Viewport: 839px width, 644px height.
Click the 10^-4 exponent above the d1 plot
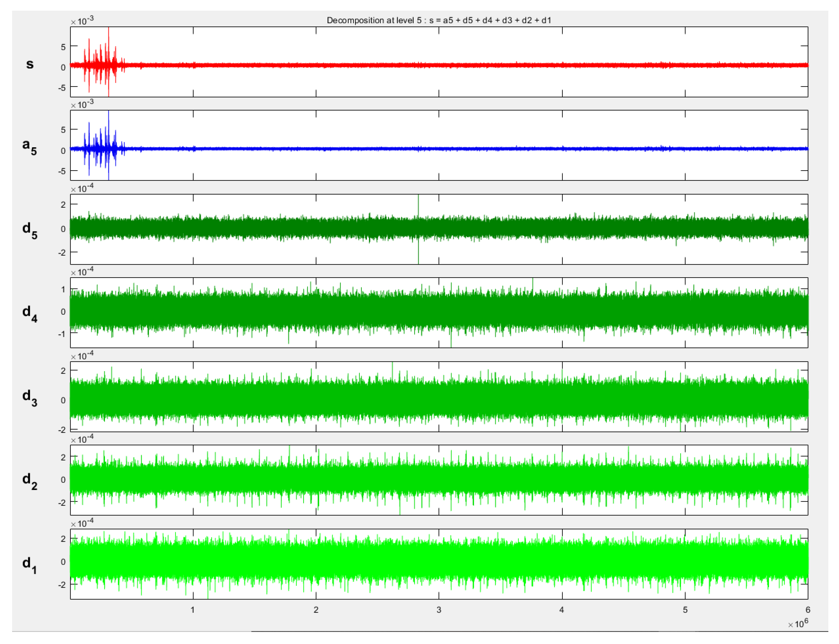pos(82,523)
